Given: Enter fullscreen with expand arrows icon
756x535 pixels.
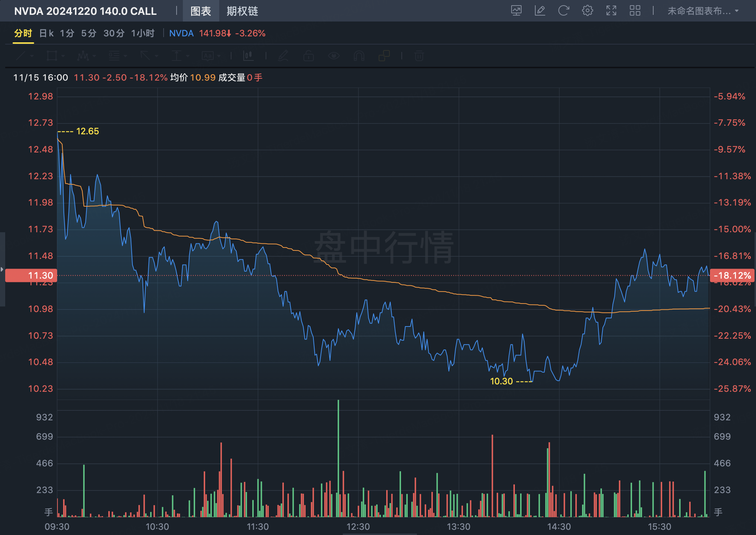Looking at the screenshot, I should coord(611,11).
